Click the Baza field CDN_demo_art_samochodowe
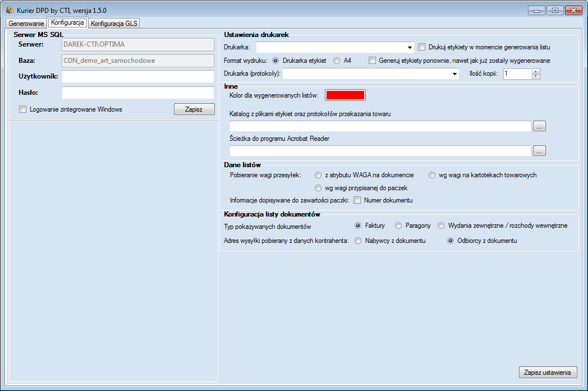The image size is (588, 391). click(138, 61)
